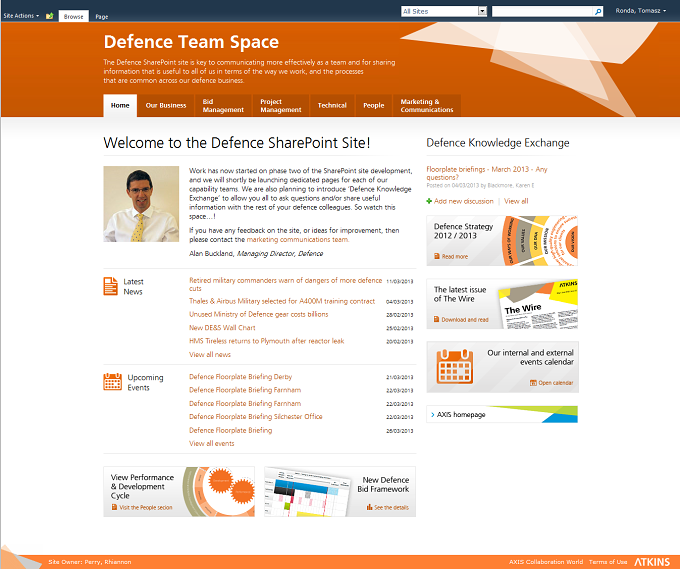The width and height of the screenshot is (680, 569).
Task: Open Defence Floorplate Briefing Derby event
Action: [x=240, y=377]
